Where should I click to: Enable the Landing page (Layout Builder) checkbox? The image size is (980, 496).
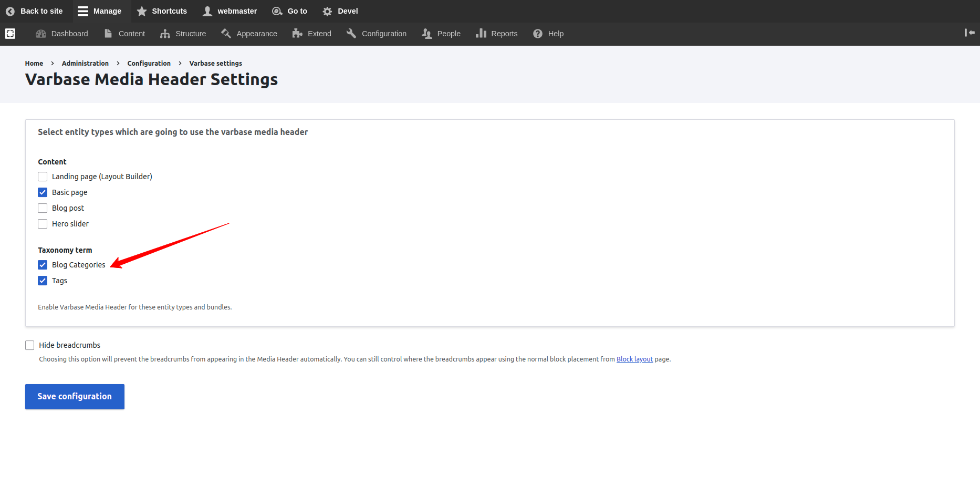pos(43,177)
